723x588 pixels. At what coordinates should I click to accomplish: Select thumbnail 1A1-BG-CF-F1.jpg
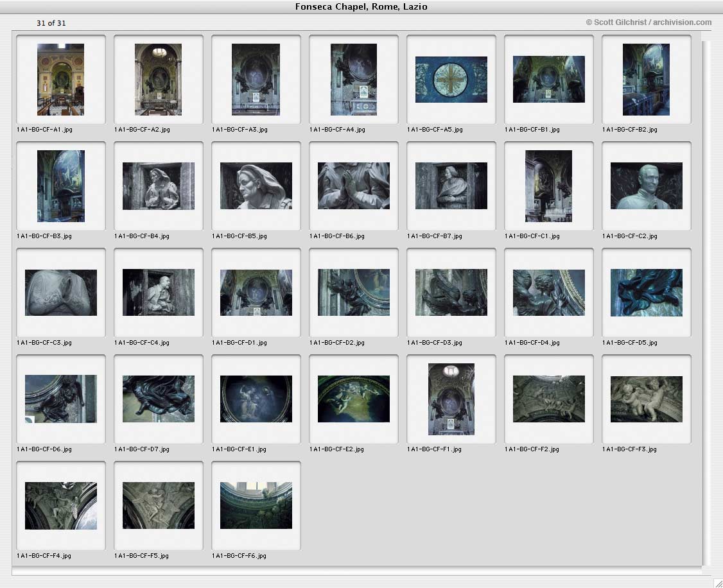click(x=451, y=399)
